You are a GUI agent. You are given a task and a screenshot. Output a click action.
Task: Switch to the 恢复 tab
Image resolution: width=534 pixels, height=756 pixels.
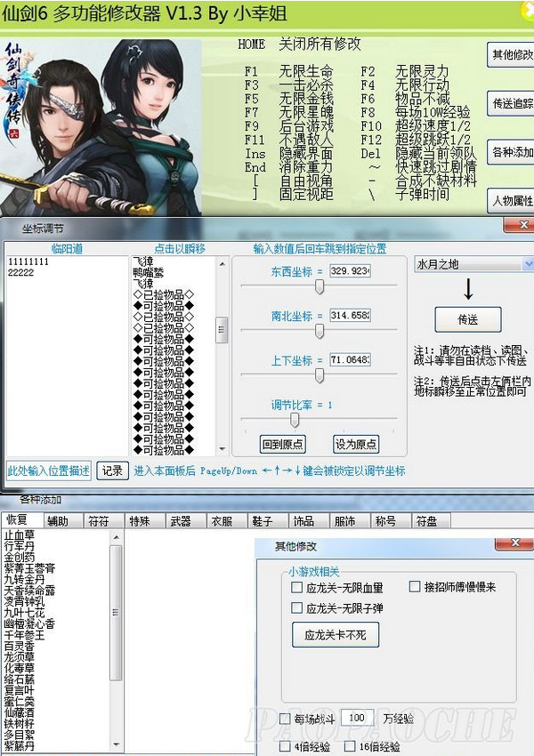[x=21, y=519]
